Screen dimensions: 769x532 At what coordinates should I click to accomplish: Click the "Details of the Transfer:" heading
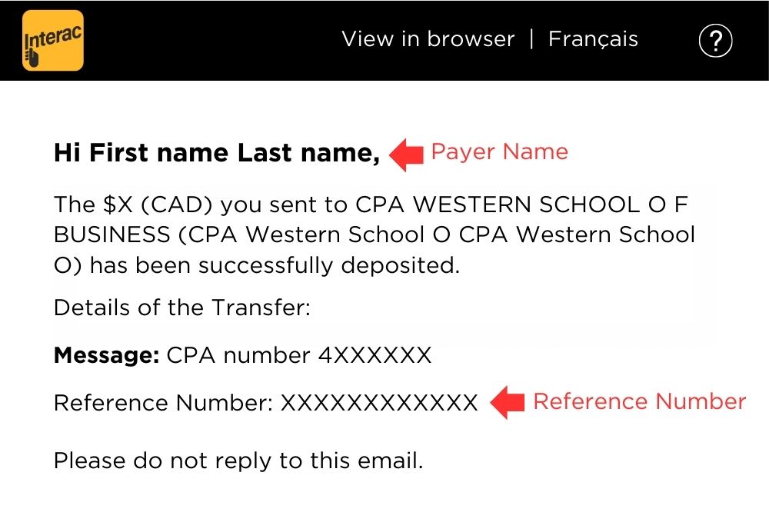[x=181, y=308]
